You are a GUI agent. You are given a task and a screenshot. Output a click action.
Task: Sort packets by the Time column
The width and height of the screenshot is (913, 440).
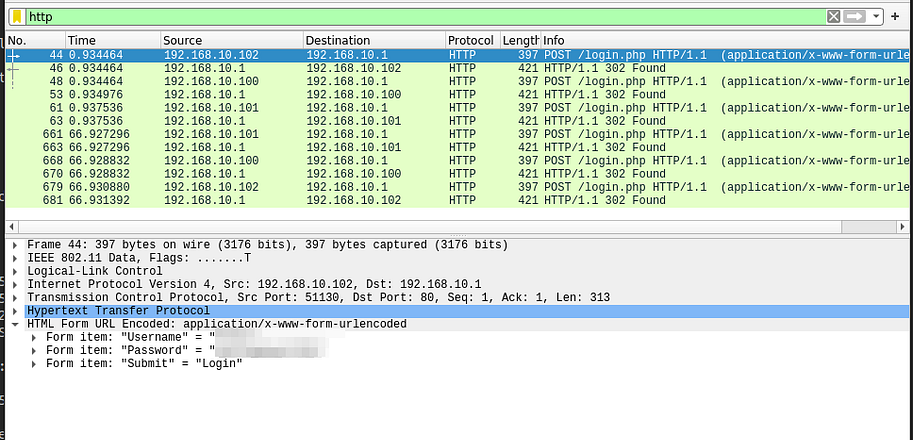(111, 40)
